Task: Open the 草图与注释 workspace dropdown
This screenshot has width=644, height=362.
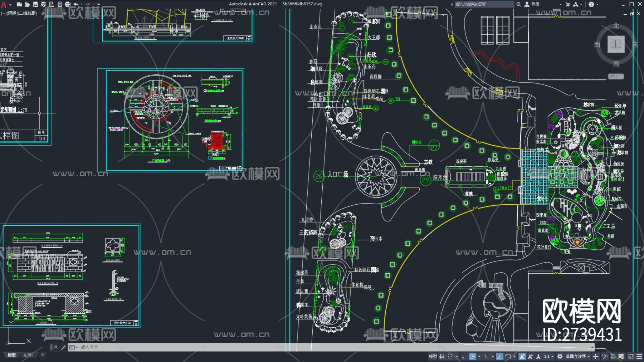Action: tap(578, 356)
